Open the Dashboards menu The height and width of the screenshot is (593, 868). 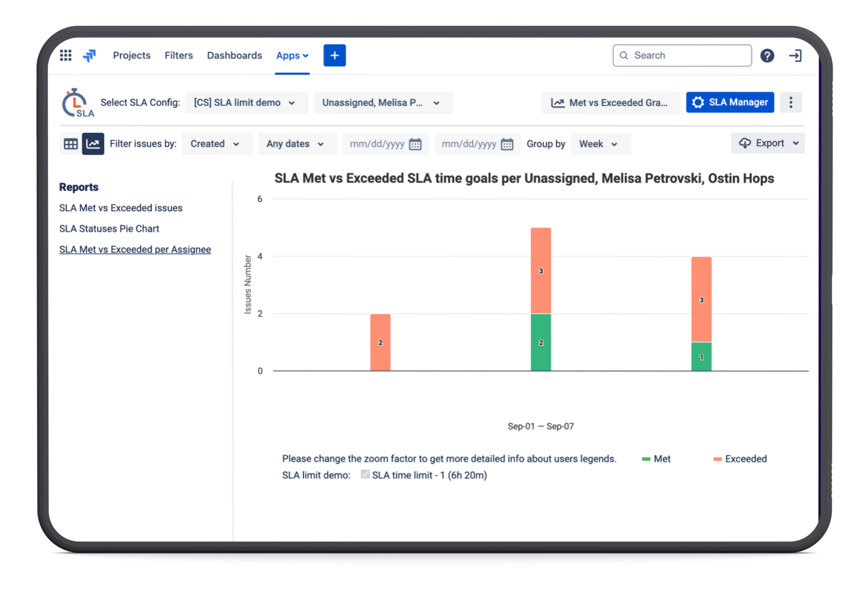pyautogui.click(x=234, y=56)
